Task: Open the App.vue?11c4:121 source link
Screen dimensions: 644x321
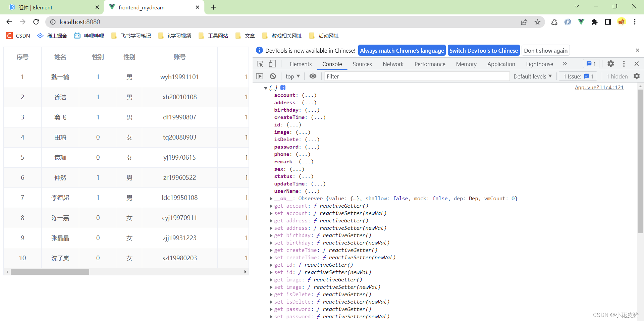Action: point(599,88)
